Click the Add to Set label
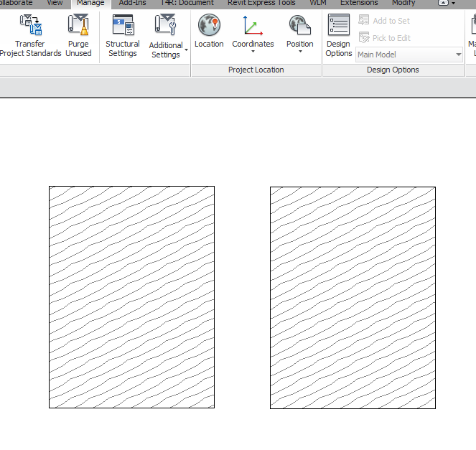The height and width of the screenshot is (450, 476). tap(391, 21)
